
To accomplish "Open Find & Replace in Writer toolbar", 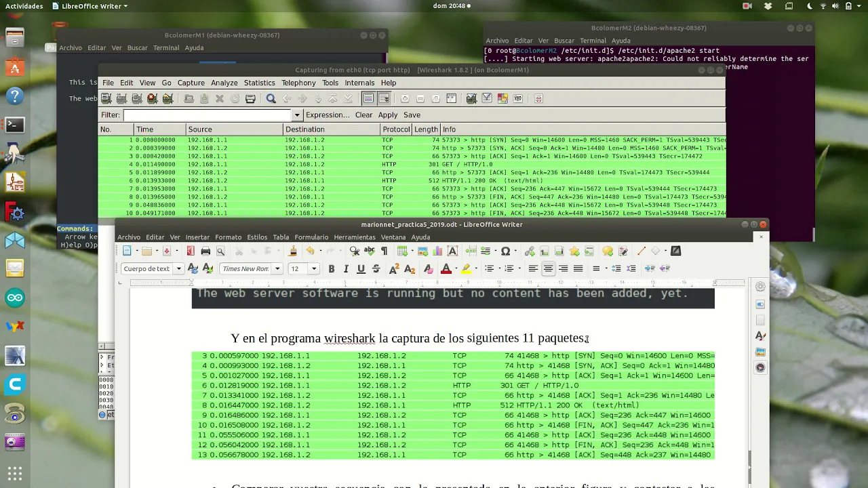I will click(355, 251).
